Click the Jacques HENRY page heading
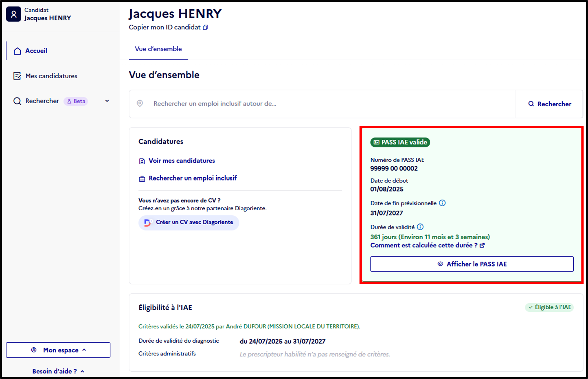The width and height of the screenshot is (588, 379). click(175, 14)
